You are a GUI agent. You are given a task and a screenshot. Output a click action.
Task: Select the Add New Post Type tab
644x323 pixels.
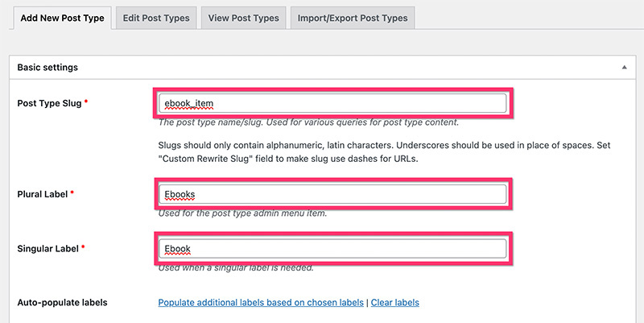click(x=63, y=18)
